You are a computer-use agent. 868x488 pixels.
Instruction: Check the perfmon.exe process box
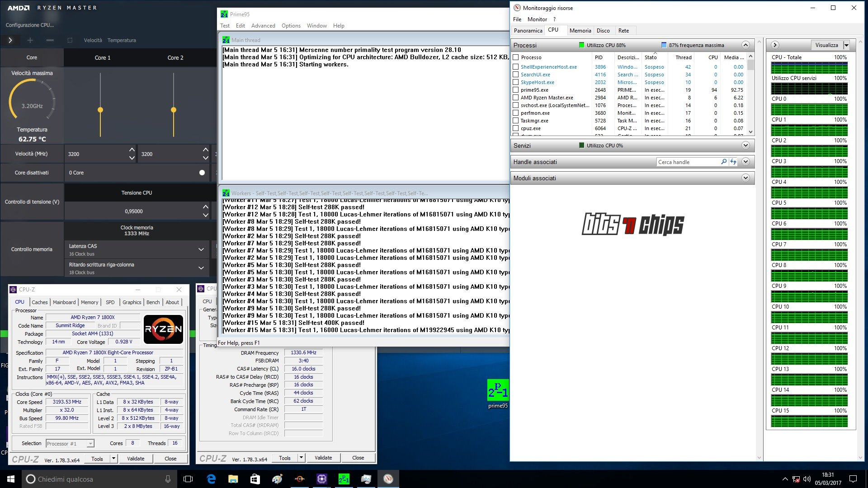coord(515,113)
